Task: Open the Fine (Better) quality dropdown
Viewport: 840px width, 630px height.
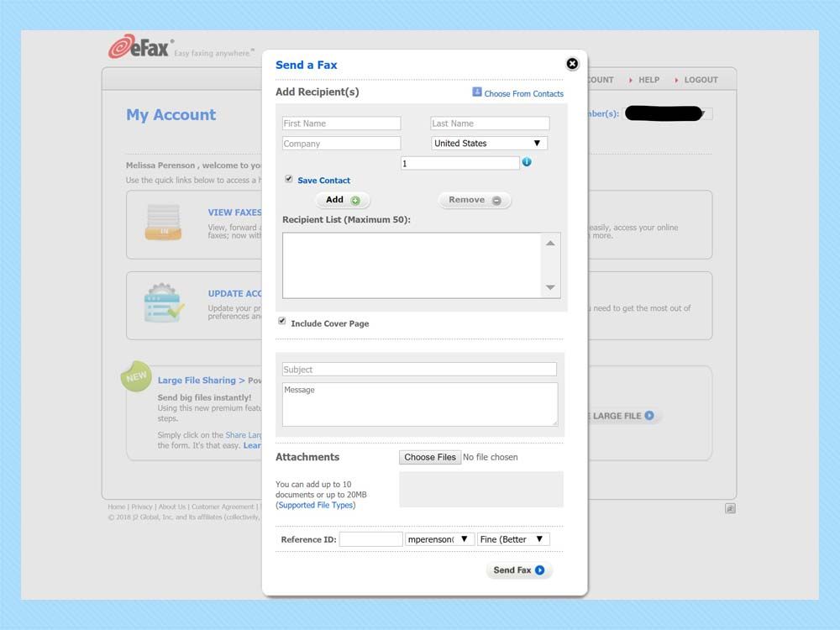Action: pyautogui.click(x=513, y=538)
